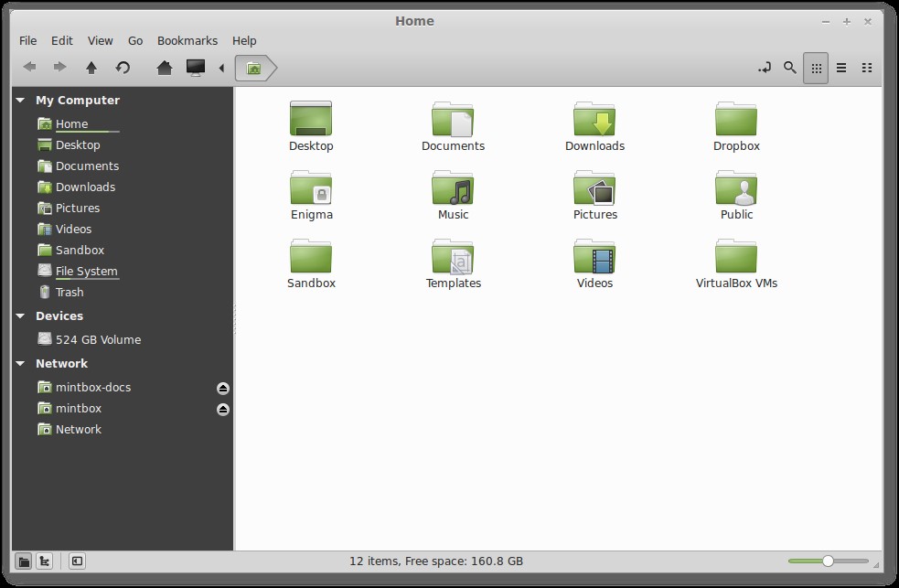Image resolution: width=899 pixels, height=588 pixels.
Task: Hide the sidebar using statusbar button
Action: click(78, 561)
